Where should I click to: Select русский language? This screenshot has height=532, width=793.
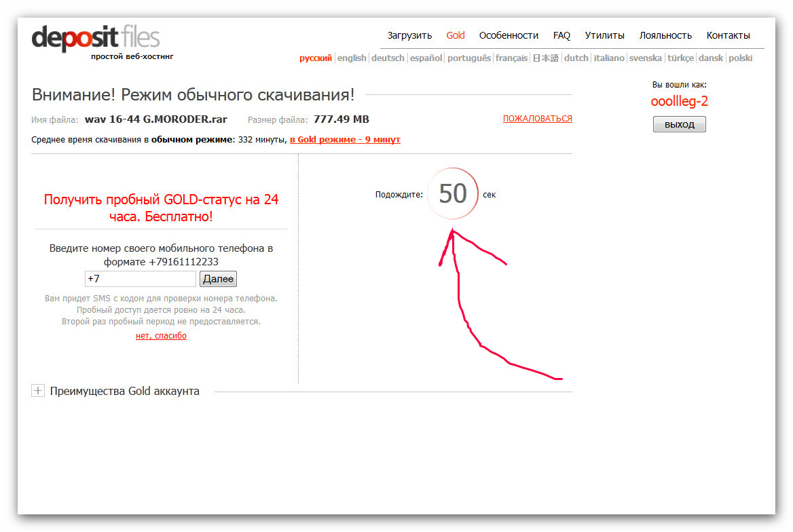pyautogui.click(x=316, y=58)
